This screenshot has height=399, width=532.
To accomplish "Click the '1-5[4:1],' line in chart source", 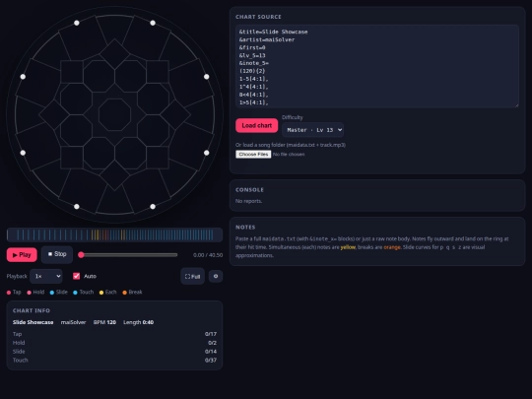I will (254, 79).
